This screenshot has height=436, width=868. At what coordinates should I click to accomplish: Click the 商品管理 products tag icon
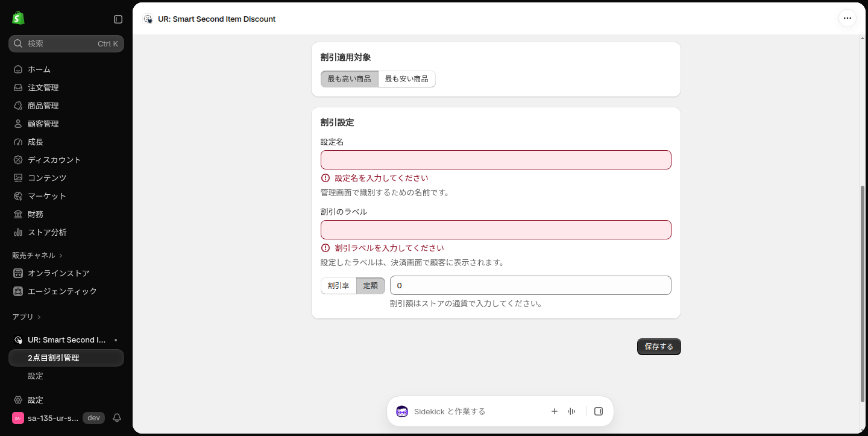[x=18, y=106]
